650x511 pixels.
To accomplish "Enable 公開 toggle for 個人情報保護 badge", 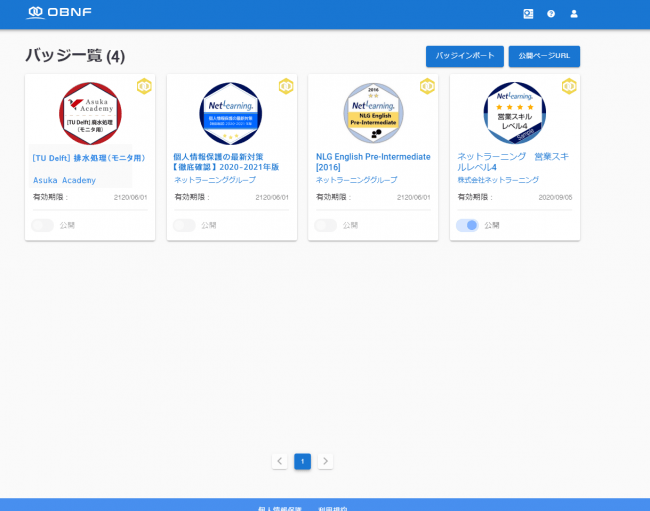I will tap(184, 225).
